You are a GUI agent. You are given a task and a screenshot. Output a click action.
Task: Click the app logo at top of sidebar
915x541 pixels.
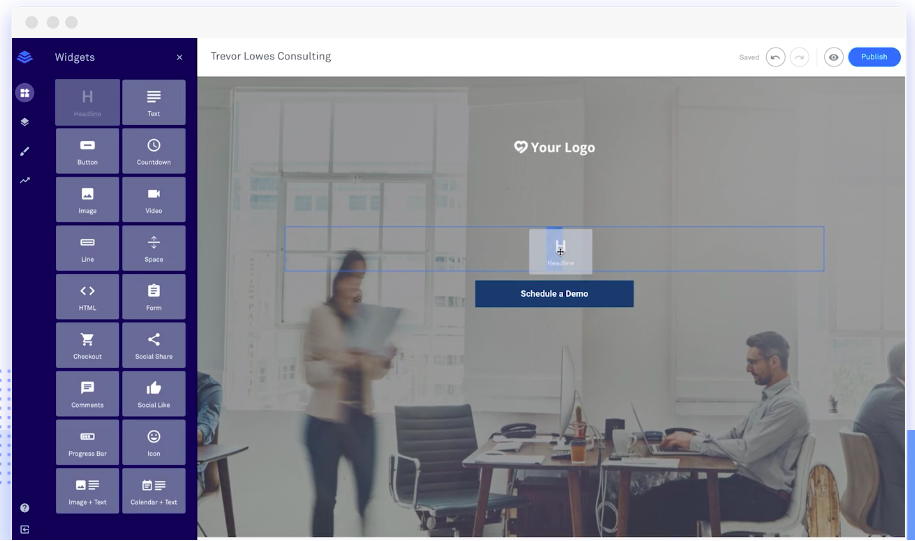click(25, 57)
